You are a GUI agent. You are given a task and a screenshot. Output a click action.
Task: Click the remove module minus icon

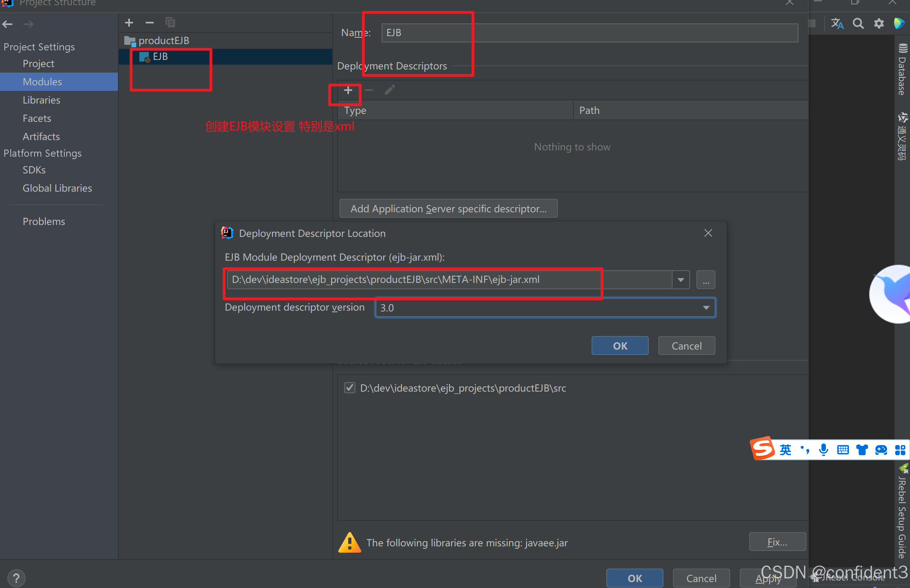149,23
